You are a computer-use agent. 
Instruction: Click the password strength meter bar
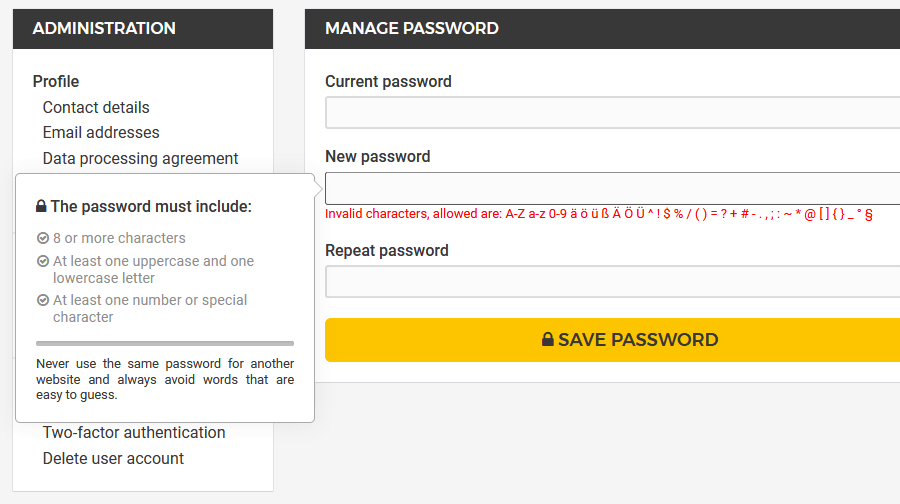(165, 343)
